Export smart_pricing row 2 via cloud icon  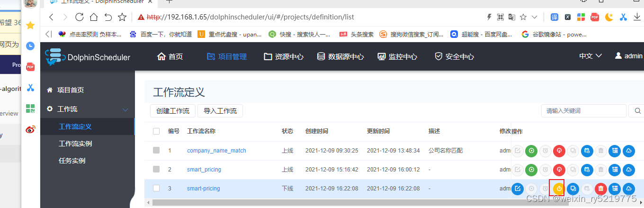pos(628,169)
